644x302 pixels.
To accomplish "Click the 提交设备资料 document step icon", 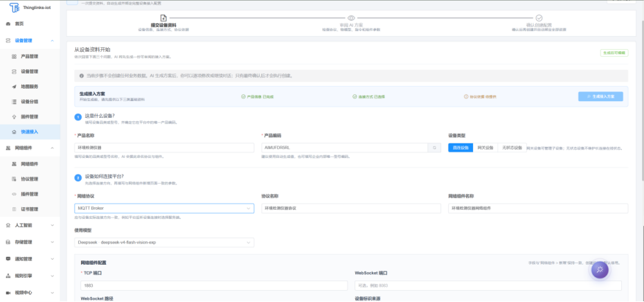I will pyautogui.click(x=163, y=18).
